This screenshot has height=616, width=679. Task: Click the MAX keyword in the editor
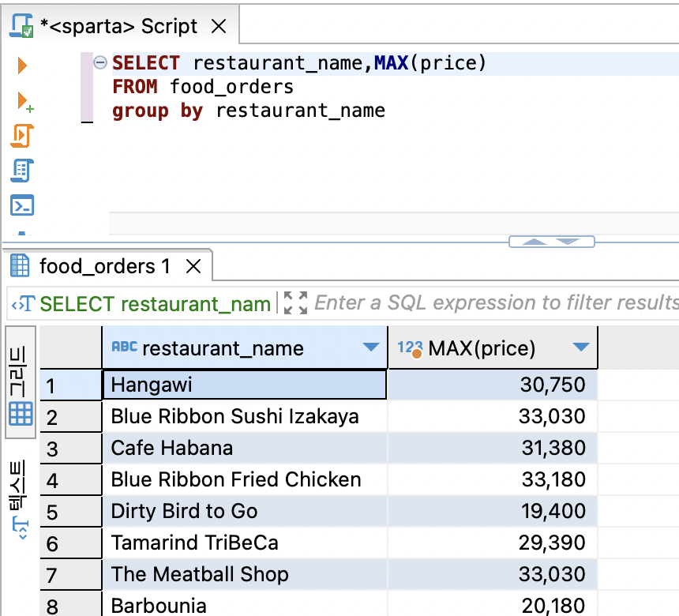click(392, 63)
